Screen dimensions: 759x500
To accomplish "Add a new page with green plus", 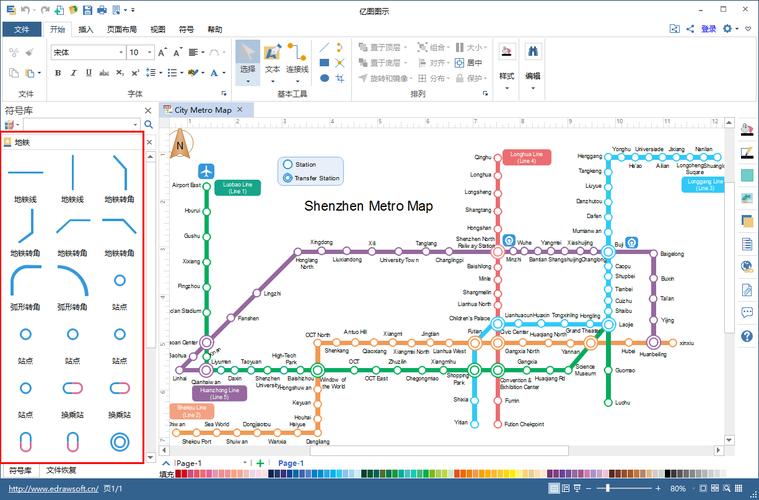I will (260, 463).
